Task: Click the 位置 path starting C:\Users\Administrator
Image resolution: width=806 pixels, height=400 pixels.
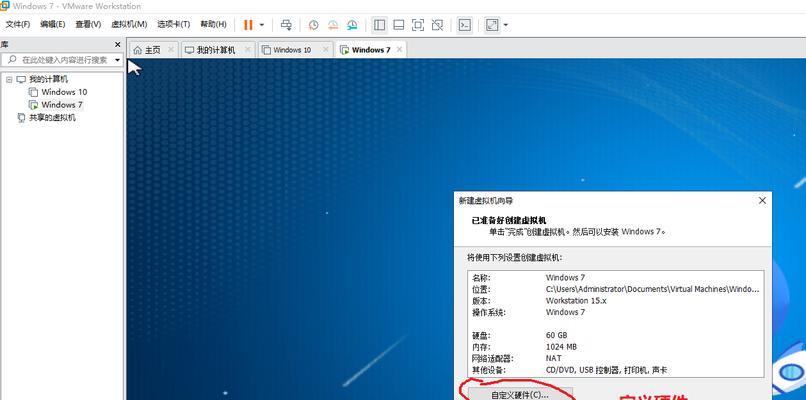Action: [x=652, y=289]
